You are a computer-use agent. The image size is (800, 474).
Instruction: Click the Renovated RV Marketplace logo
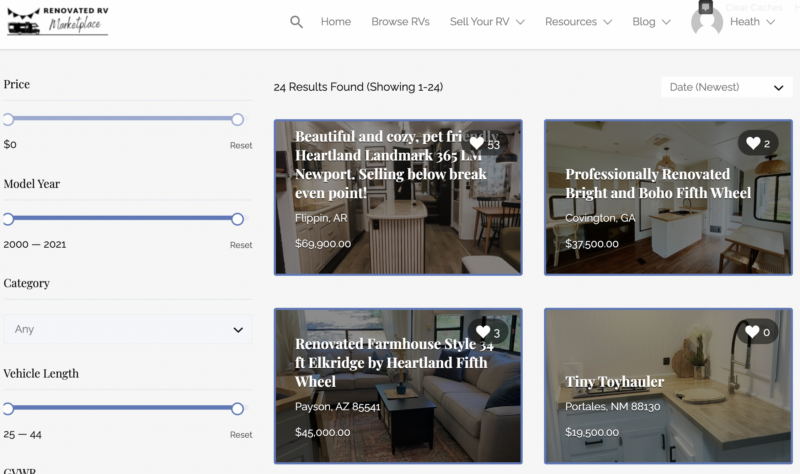click(x=57, y=21)
